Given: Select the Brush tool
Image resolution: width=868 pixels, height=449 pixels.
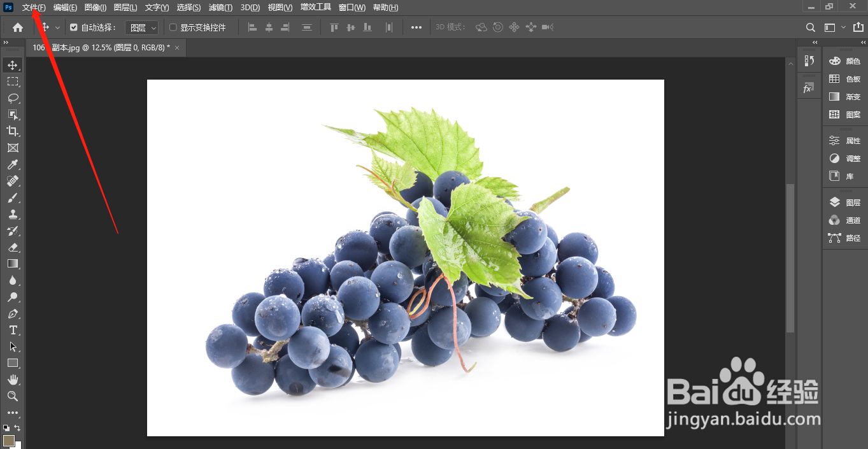Looking at the screenshot, I should (13, 197).
